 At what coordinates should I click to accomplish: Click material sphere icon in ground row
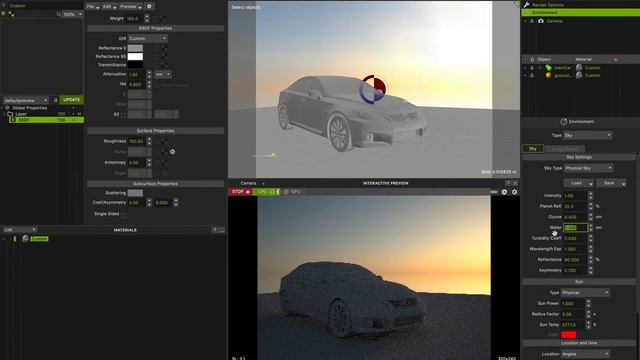click(x=579, y=76)
